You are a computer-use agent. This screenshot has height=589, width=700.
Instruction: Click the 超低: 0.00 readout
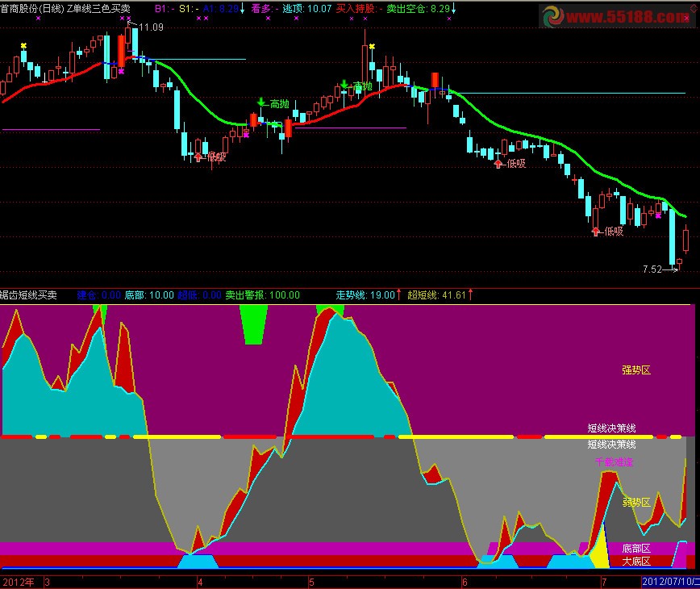coord(199,295)
